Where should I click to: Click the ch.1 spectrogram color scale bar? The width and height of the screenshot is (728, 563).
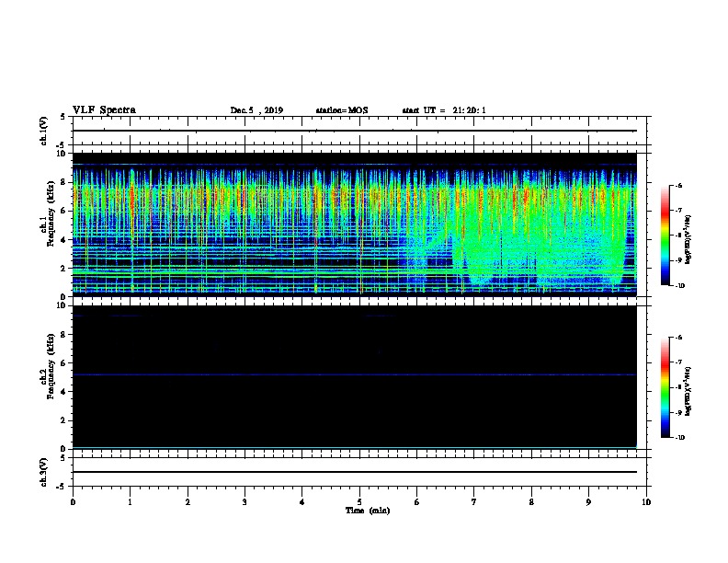pos(665,236)
